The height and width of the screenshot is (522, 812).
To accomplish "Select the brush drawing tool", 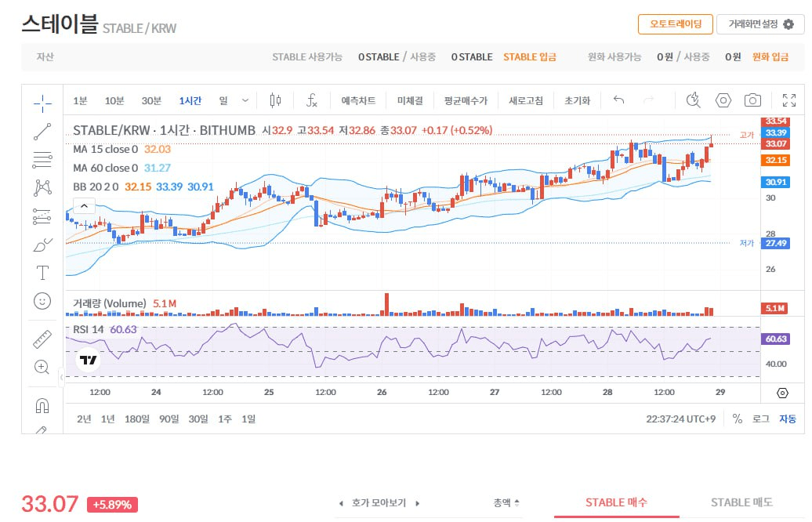I will 42,244.
